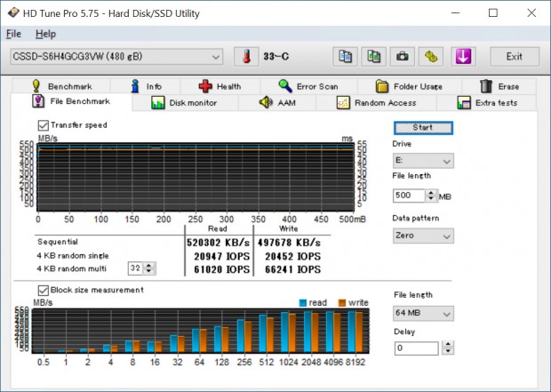Screen dimensions: 551x392
Task: Click the File length 500 MB field
Action: point(409,196)
